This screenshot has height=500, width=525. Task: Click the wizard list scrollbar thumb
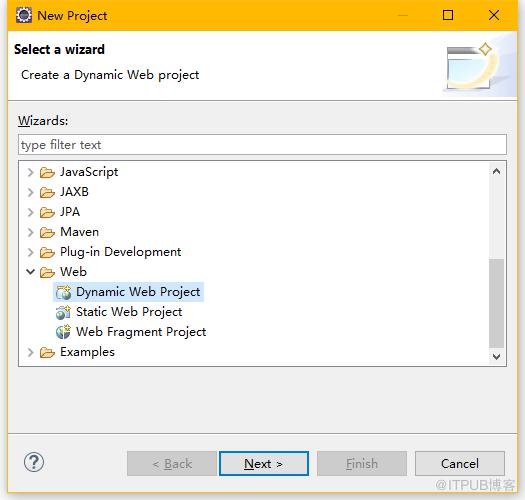(x=497, y=304)
